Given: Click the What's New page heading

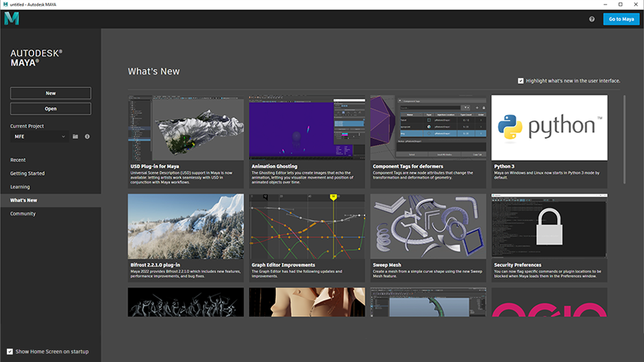Looking at the screenshot, I should pos(153,71).
